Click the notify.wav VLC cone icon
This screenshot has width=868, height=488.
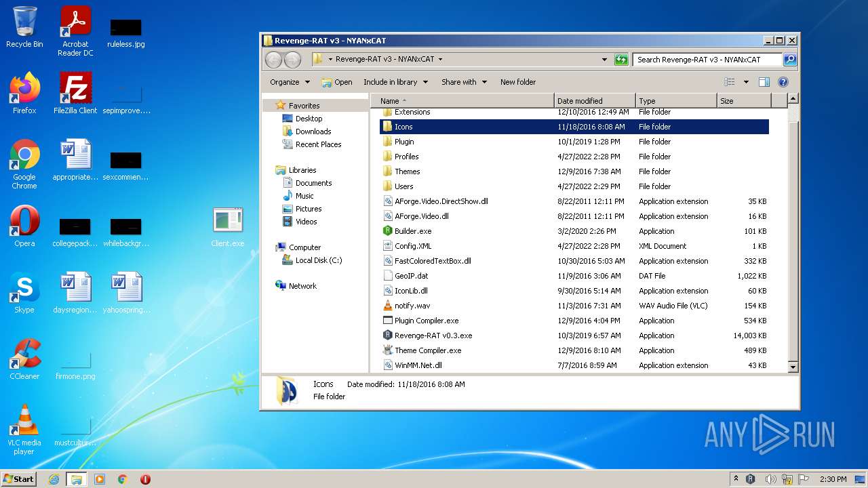point(388,306)
